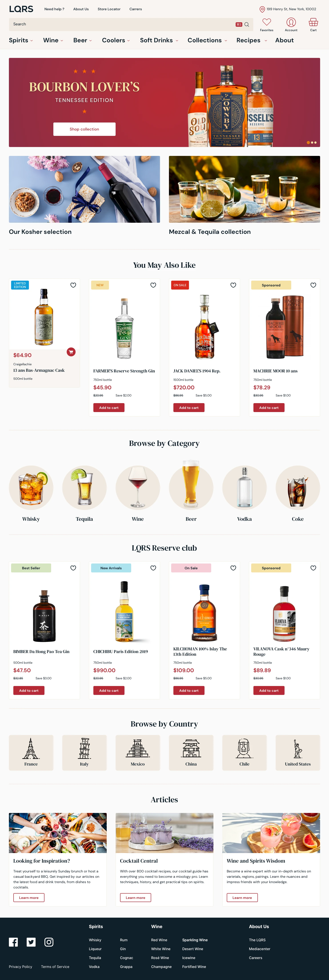
Task: Click the location pin icon beside address
Action: (262, 9)
